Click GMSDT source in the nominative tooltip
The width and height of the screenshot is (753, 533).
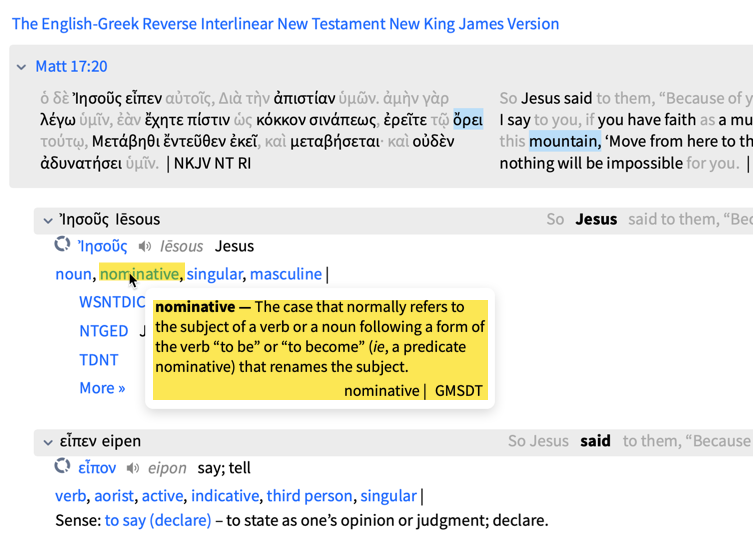[459, 391]
